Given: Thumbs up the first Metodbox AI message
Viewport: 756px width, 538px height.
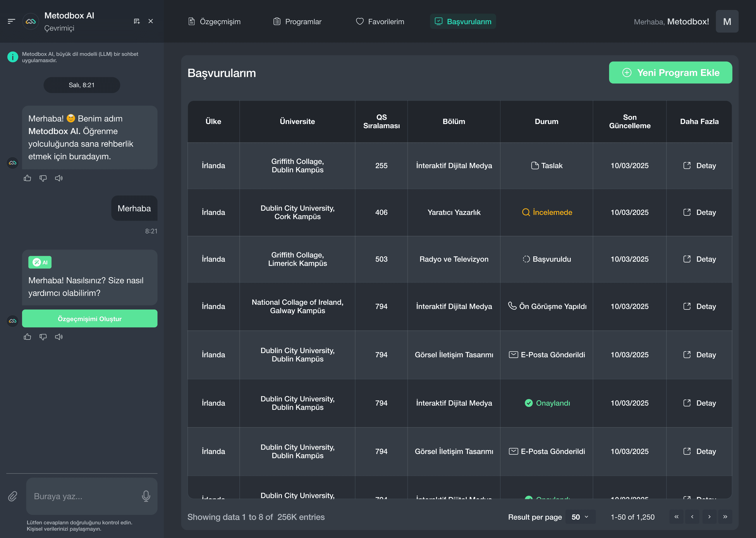Looking at the screenshot, I should click(28, 178).
